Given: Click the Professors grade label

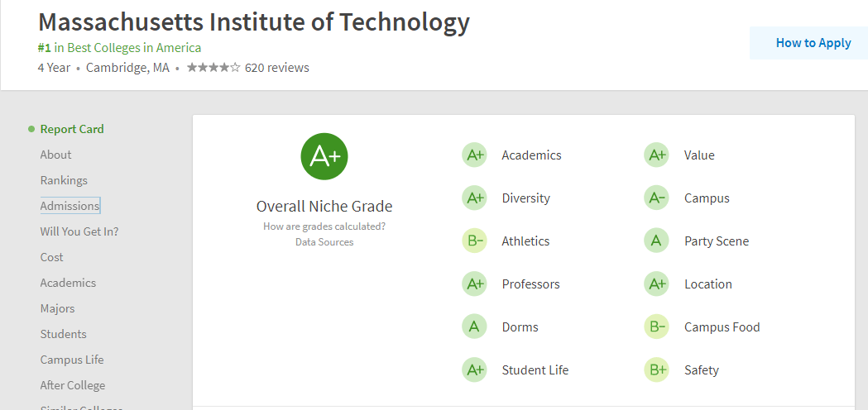Looking at the screenshot, I should [x=530, y=284].
